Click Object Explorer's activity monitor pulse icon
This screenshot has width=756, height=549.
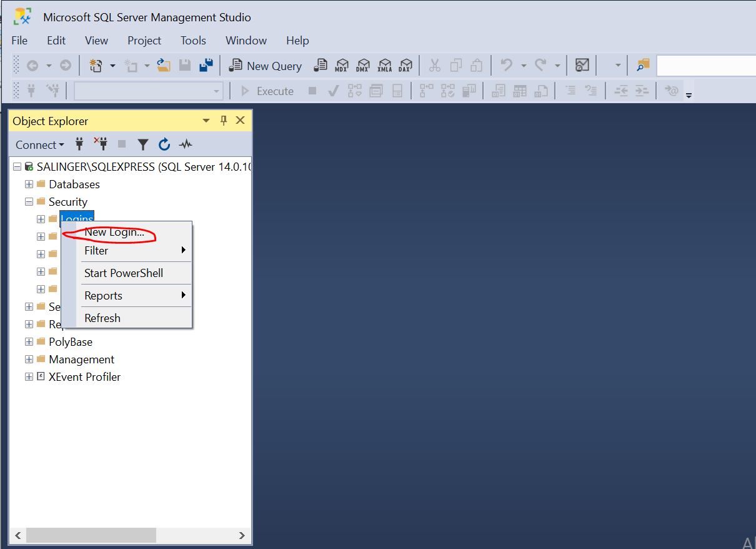(x=186, y=144)
